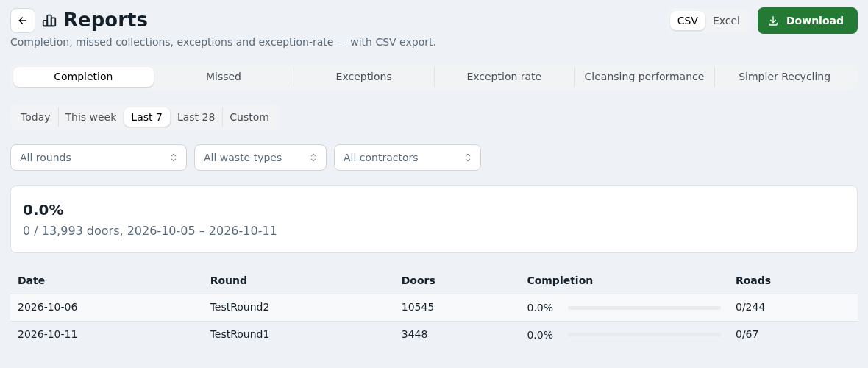Viewport: 868px width, 368px height.
Task: Select Excel export format
Action: click(x=726, y=21)
